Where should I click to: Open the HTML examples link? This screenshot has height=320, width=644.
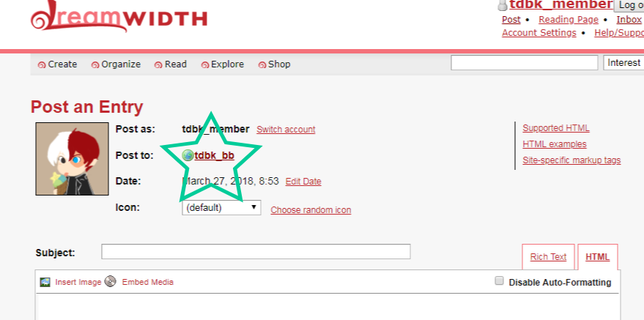point(555,144)
